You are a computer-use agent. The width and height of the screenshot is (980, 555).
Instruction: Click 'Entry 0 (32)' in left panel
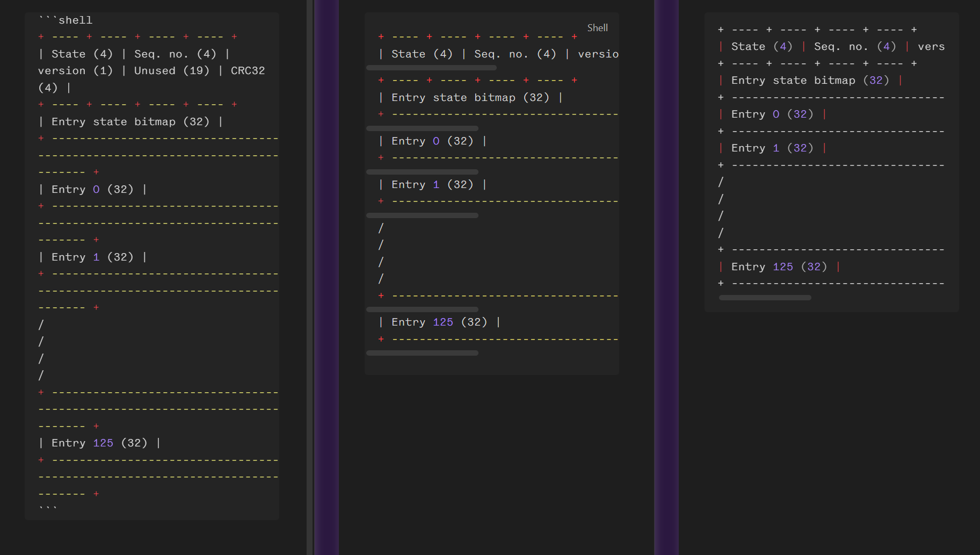point(92,189)
